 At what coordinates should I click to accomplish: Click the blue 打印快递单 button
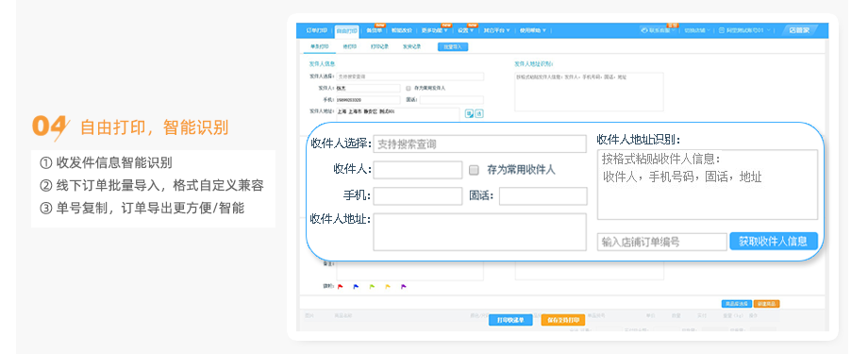tap(510, 320)
